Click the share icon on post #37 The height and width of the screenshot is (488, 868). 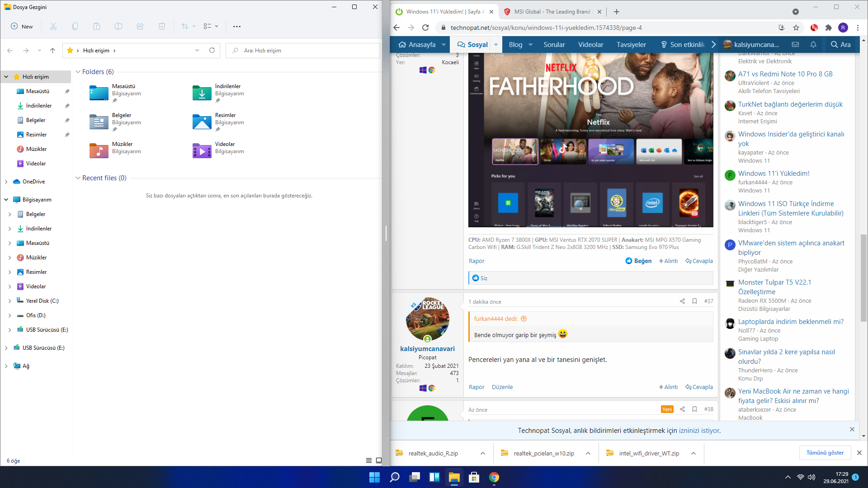[682, 301]
